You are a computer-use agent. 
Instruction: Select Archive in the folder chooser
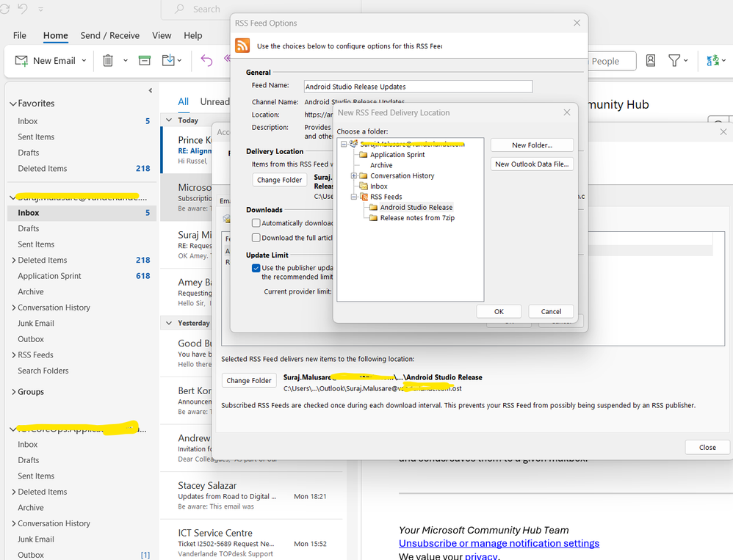[381, 165]
